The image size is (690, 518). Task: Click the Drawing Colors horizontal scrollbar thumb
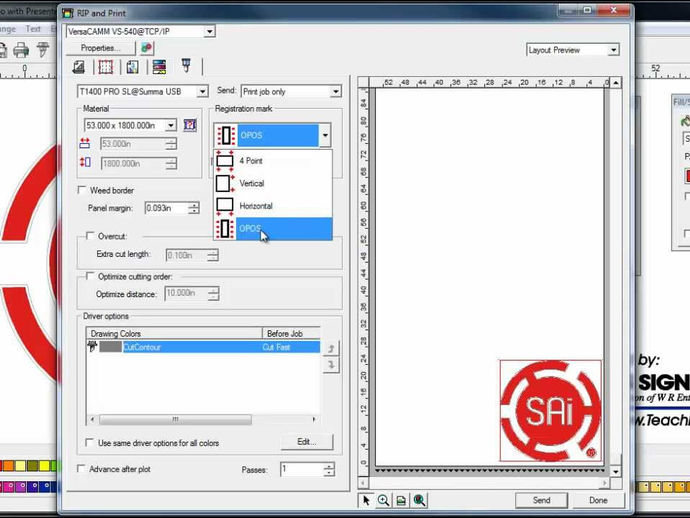[175, 419]
